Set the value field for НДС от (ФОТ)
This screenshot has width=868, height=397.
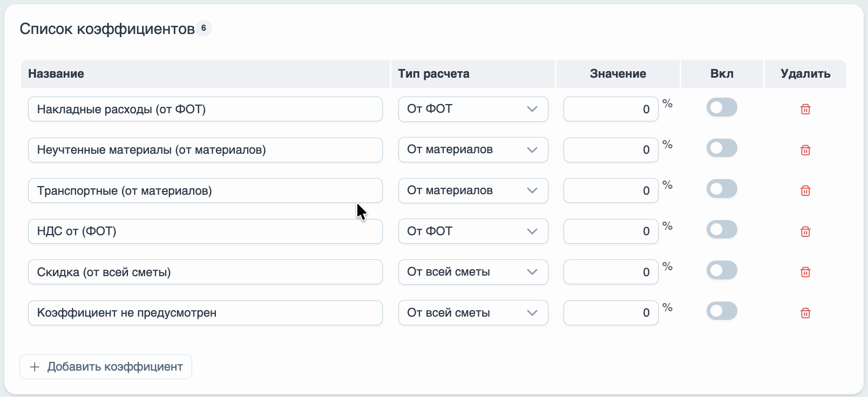pos(611,231)
